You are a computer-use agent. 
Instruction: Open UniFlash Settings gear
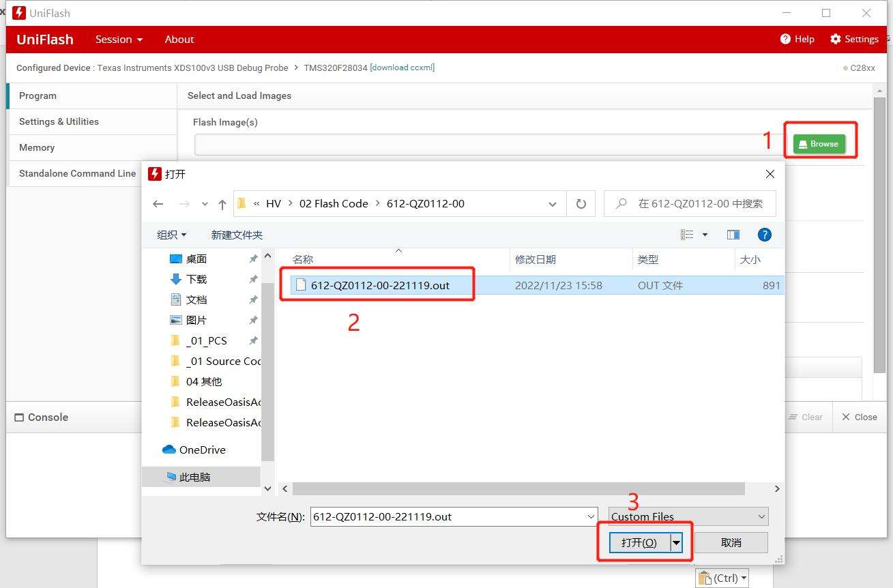pyautogui.click(x=854, y=40)
